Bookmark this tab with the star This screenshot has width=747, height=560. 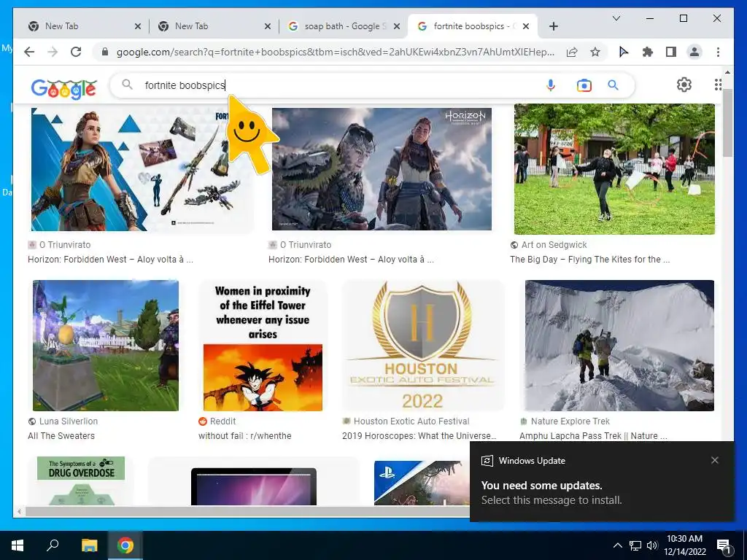(x=595, y=52)
